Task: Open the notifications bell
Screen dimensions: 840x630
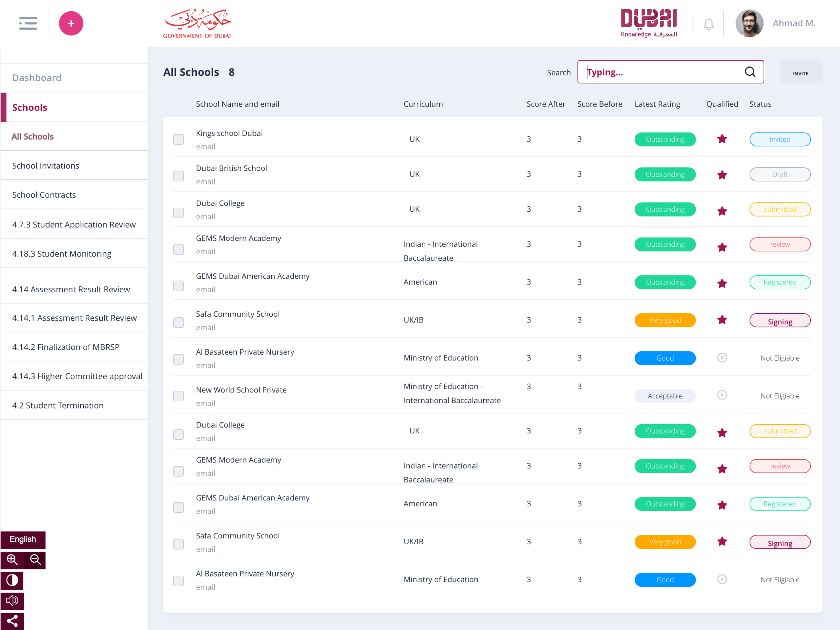Action: click(708, 24)
